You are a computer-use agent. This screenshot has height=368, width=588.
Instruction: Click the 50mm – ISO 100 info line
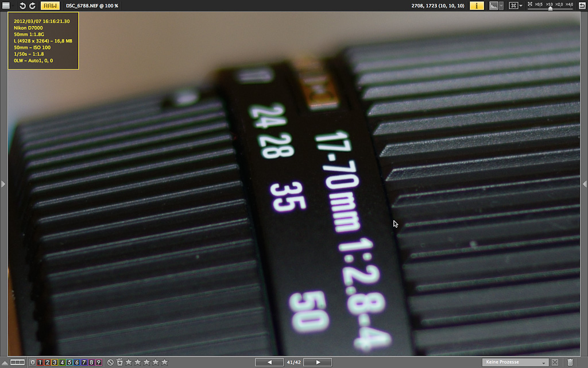pos(32,47)
